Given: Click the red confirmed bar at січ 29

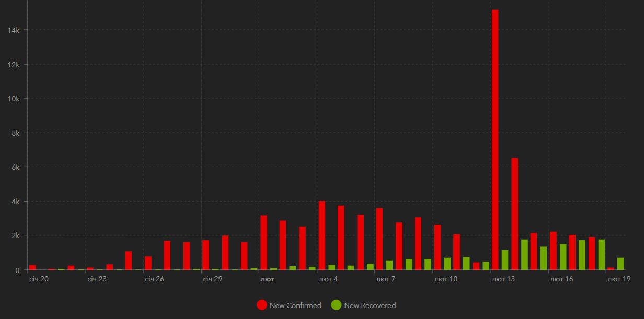Looking at the screenshot, I should pos(206,255).
